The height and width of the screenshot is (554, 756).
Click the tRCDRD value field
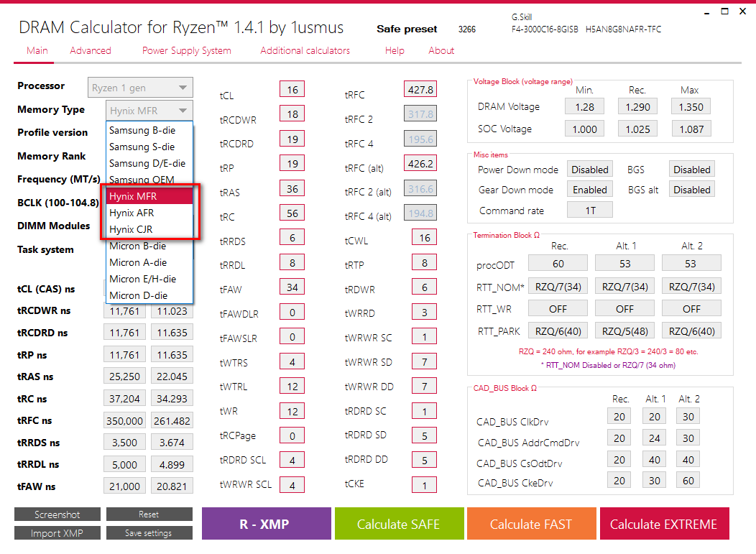click(292, 139)
